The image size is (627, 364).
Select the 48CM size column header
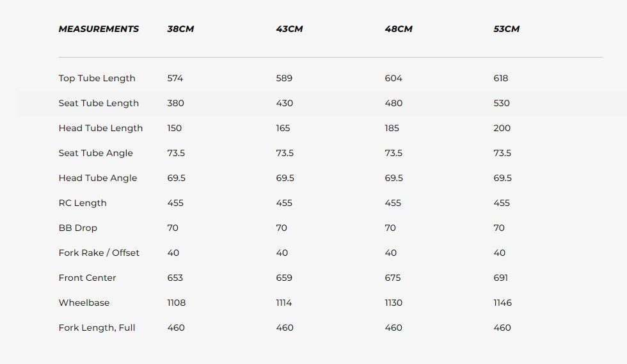tap(398, 29)
